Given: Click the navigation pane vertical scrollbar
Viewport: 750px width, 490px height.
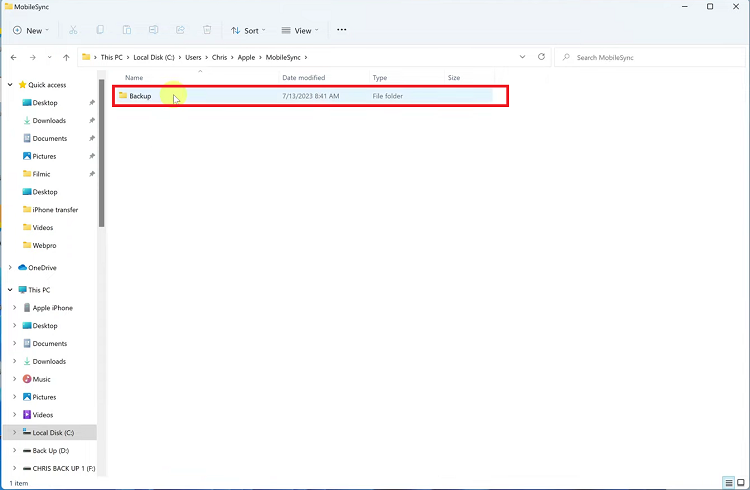Looking at the screenshot, I should tap(101, 153).
